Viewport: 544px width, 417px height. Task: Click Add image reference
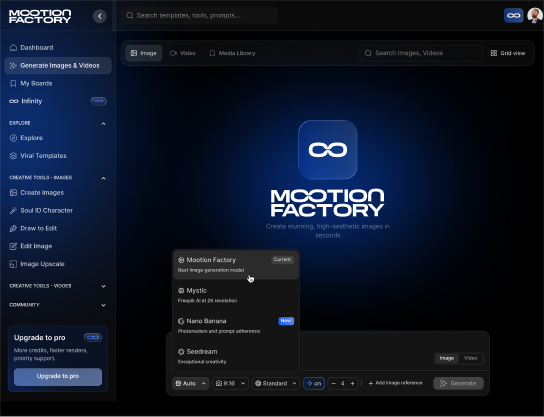point(396,383)
